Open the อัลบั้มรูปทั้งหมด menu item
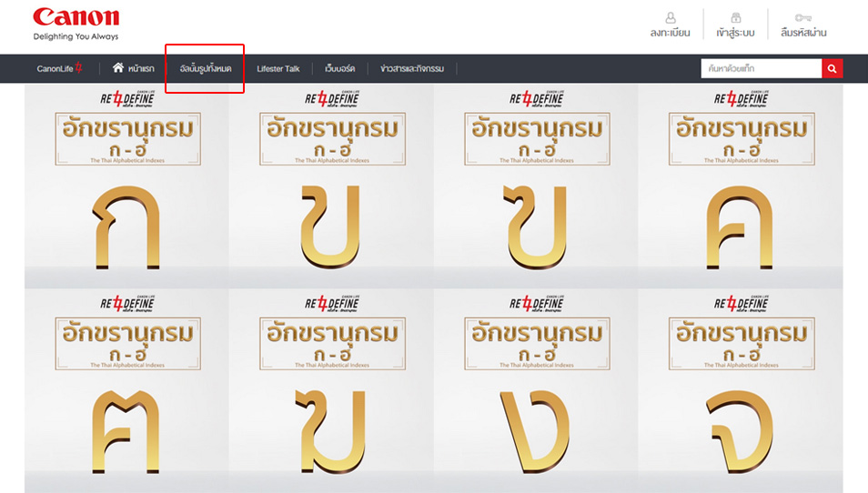The width and height of the screenshot is (868, 493). click(205, 69)
